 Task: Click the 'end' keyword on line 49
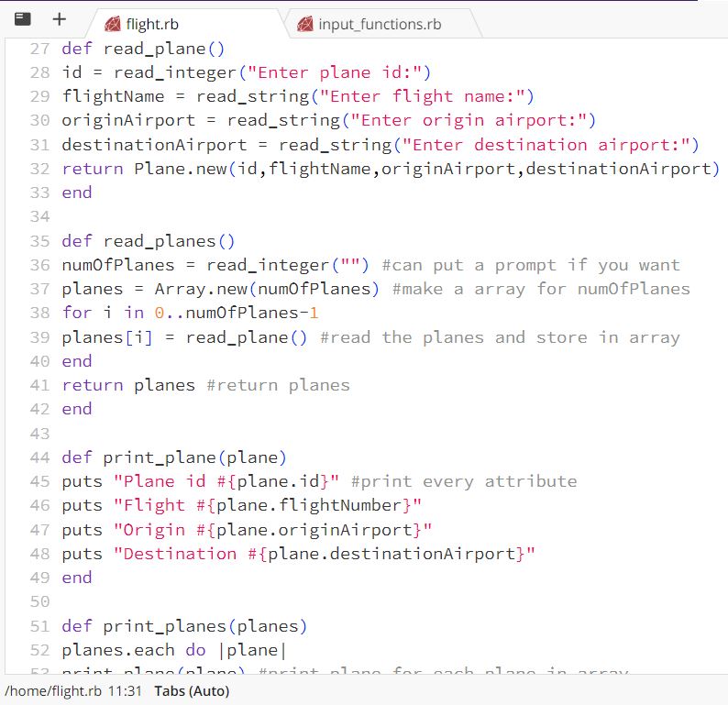tap(77, 578)
